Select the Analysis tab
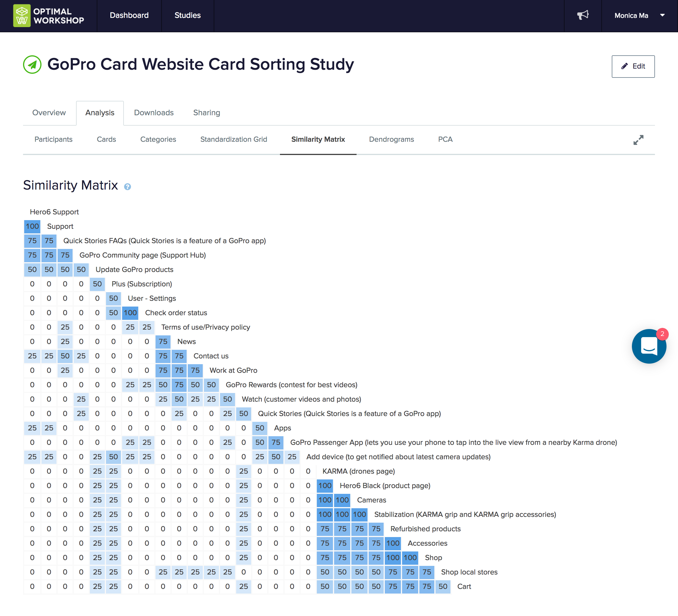 pyautogui.click(x=100, y=113)
